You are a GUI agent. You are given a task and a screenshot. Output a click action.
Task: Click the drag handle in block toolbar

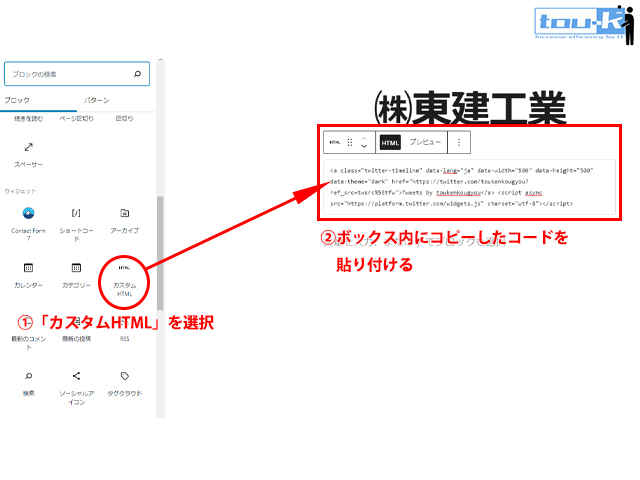point(350,142)
